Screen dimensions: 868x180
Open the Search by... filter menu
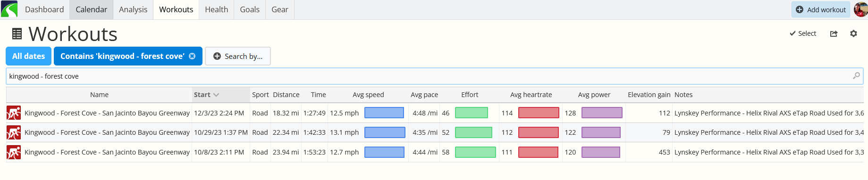pos(238,56)
